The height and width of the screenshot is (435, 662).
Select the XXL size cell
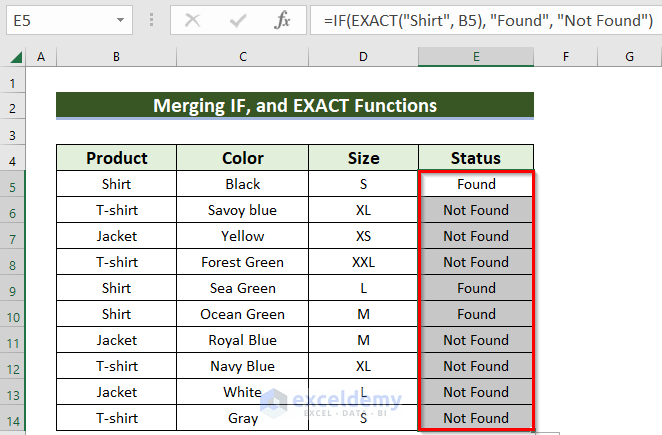click(363, 262)
